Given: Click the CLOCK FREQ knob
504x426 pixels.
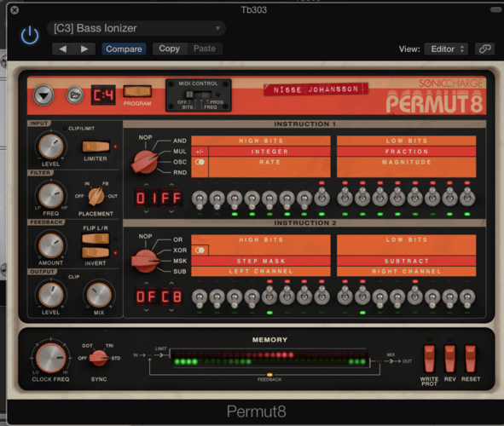Looking at the screenshot, I should coord(50,357).
